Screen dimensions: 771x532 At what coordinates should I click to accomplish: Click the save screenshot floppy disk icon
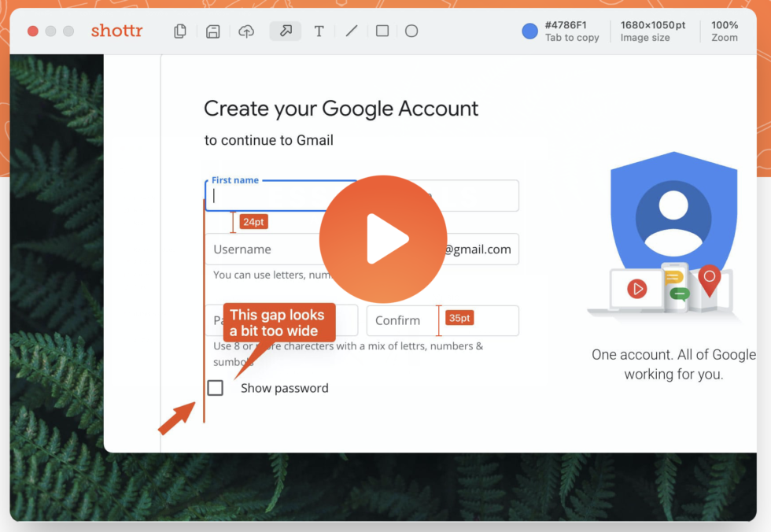coord(212,31)
